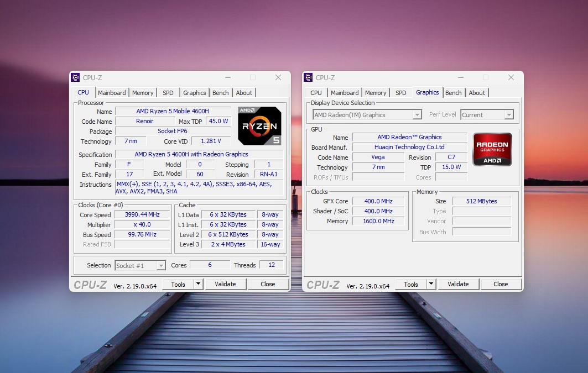This screenshot has height=373, width=588.
Task: Minimize the left CPU-Z window
Action: [228, 77]
